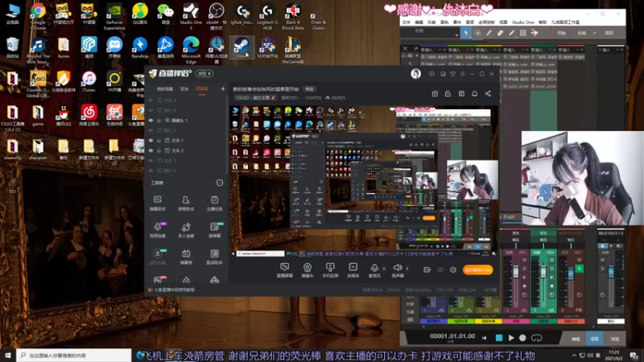Click the Windows taskbar search box
This screenshot has height=362, width=644.
point(74,355)
